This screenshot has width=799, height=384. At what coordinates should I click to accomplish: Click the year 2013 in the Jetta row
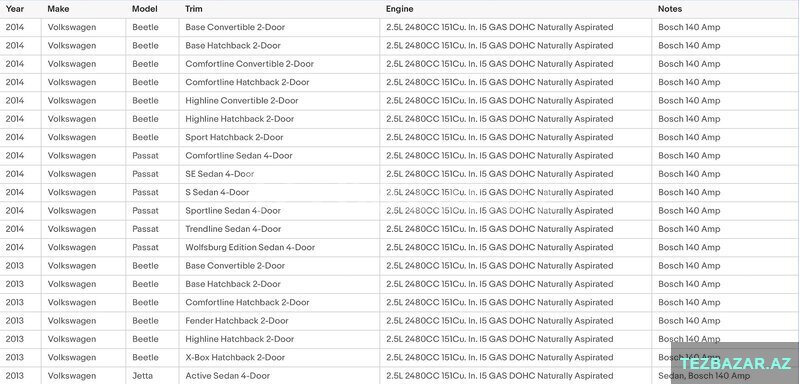point(15,376)
